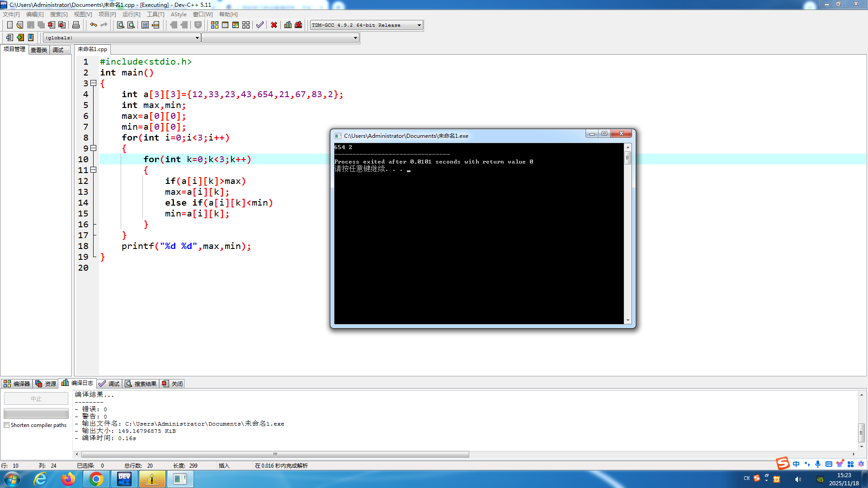The width and height of the screenshot is (868, 488).
Task: Enable Shorten compiler paths checkbox
Action: 7,425
